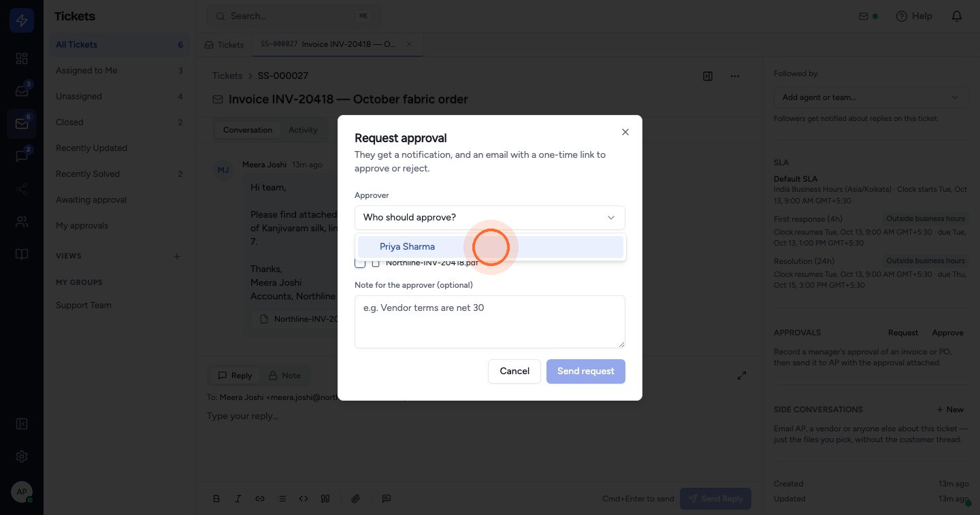Open the ticket more options ellipsis
Image resolution: width=980 pixels, height=515 pixels.
[x=735, y=76]
